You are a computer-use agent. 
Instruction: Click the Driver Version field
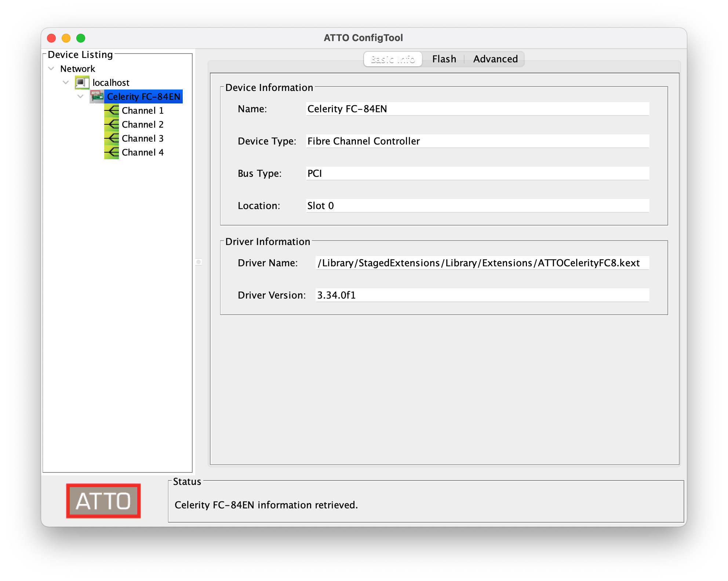(x=482, y=295)
